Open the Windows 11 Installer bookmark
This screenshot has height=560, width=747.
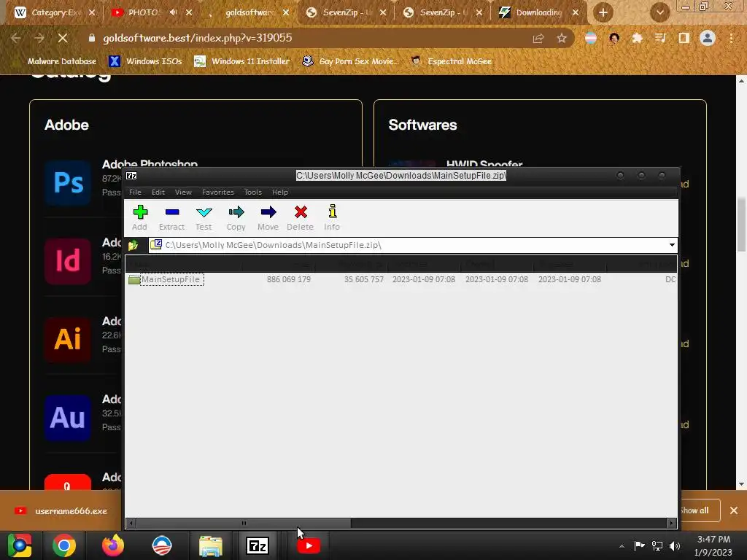pyautogui.click(x=242, y=61)
